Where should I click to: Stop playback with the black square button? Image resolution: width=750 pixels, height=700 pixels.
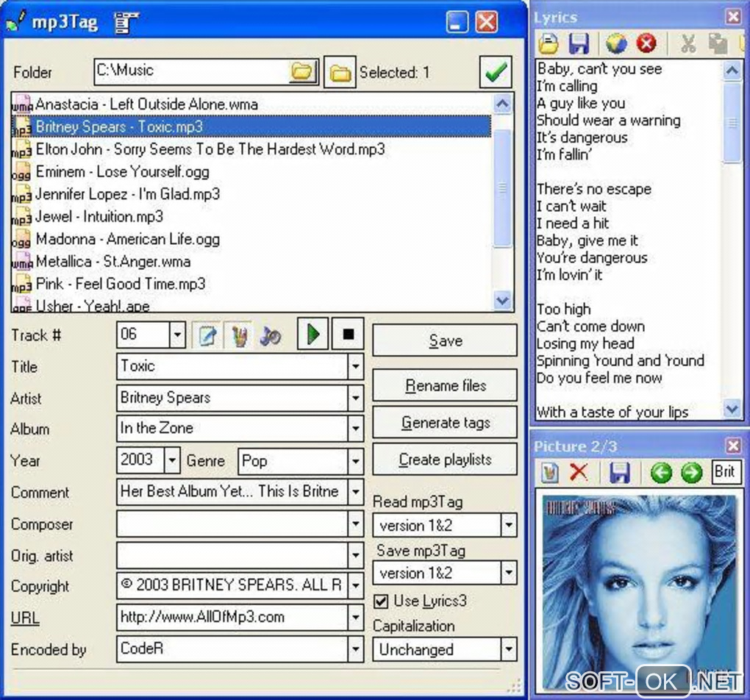tap(349, 334)
